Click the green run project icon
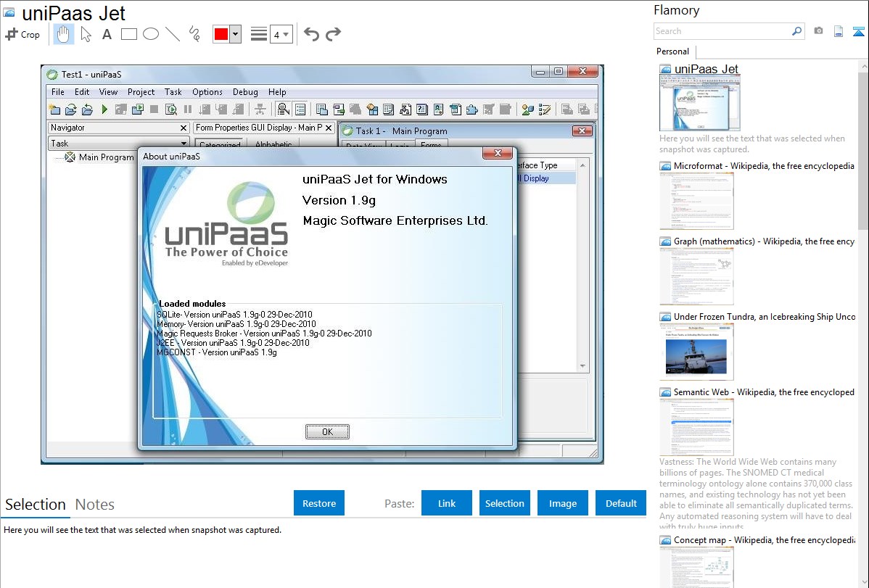Screen dimensions: 869x588 pyautogui.click(x=104, y=109)
